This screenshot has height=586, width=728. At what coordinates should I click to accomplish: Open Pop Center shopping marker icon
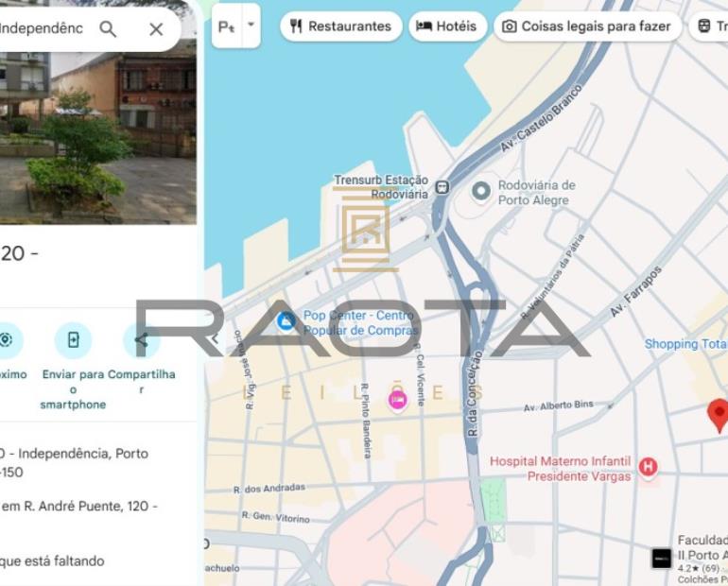click(286, 321)
